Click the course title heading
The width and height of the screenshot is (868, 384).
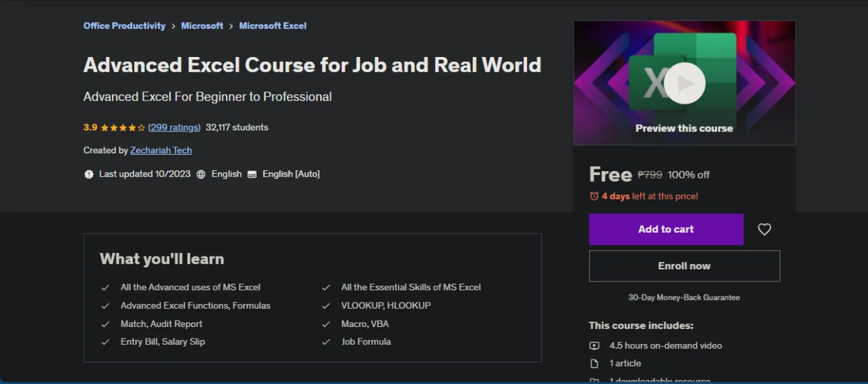(312, 65)
